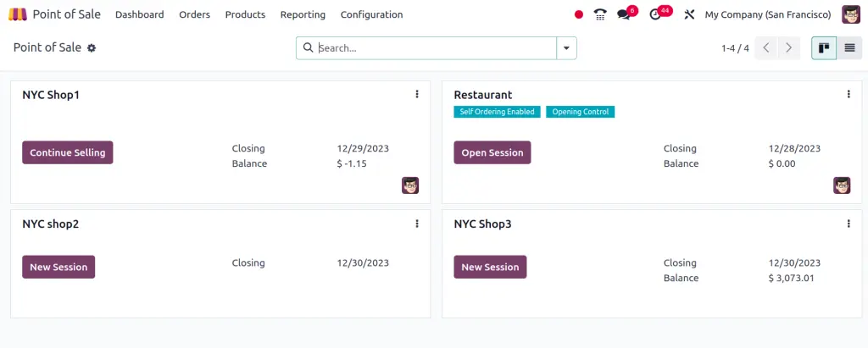Open the conversations messages icon
The width and height of the screenshot is (868, 348).
tap(625, 14)
